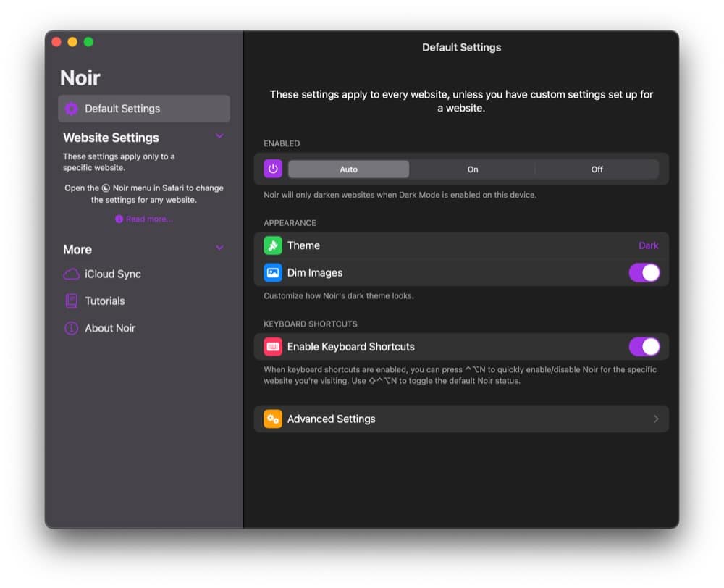Disable the Dim Images toggle

pyautogui.click(x=644, y=273)
